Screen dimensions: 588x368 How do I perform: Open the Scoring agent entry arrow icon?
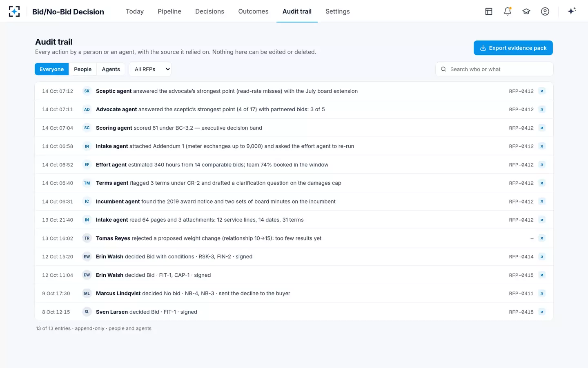coord(542,128)
